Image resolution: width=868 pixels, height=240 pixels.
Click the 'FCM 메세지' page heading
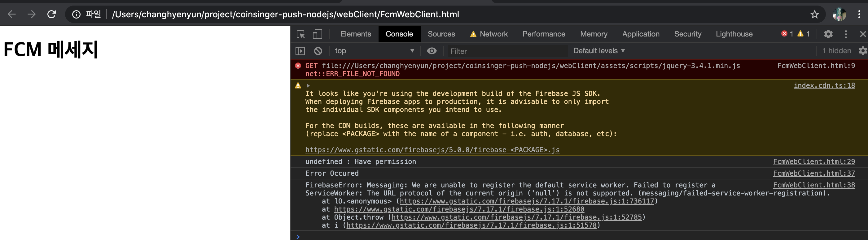[x=50, y=49]
